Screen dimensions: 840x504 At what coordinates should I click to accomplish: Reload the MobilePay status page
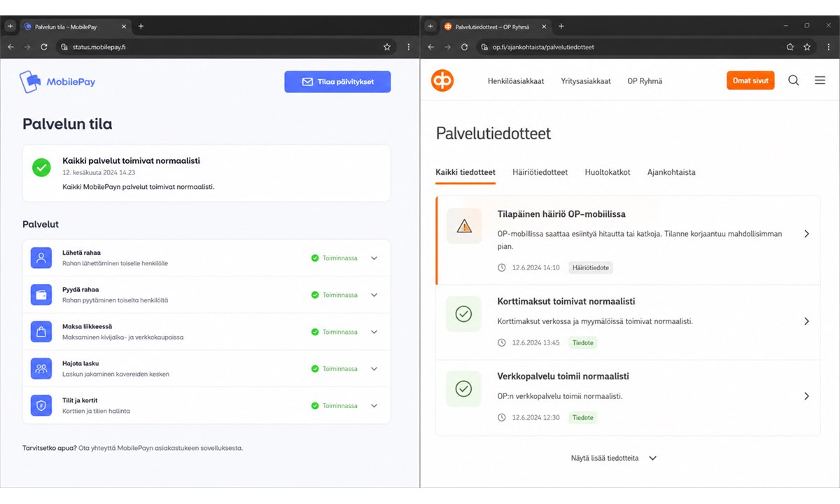click(x=44, y=47)
